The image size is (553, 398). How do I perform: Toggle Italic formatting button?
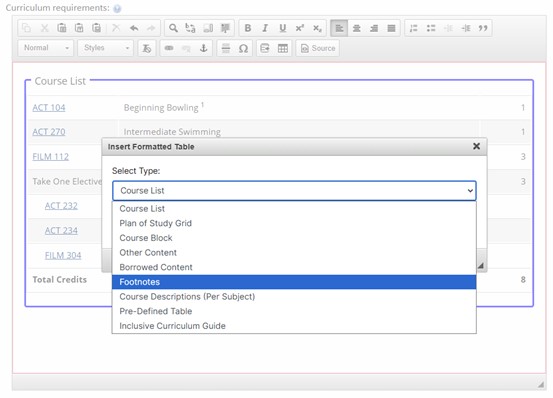click(x=265, y=28)
